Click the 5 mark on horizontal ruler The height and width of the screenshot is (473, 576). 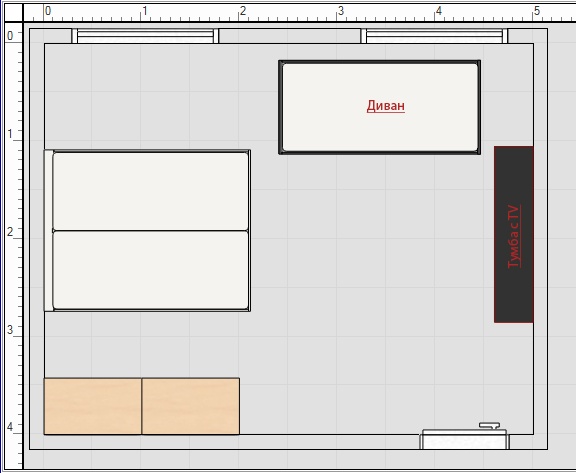(x=537, y=11)
